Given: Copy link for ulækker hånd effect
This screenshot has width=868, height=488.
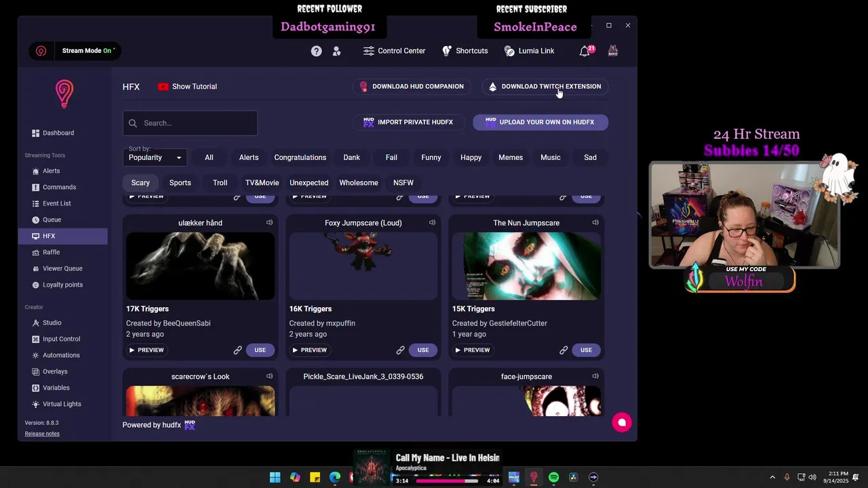Looking at the screenshot, I should [237, 350].
